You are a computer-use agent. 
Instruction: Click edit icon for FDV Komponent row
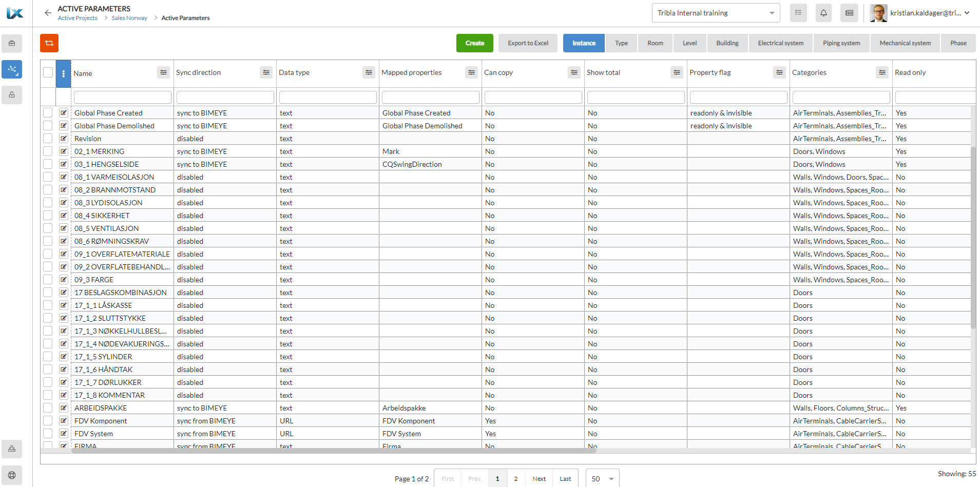click(x=63, y=421)
